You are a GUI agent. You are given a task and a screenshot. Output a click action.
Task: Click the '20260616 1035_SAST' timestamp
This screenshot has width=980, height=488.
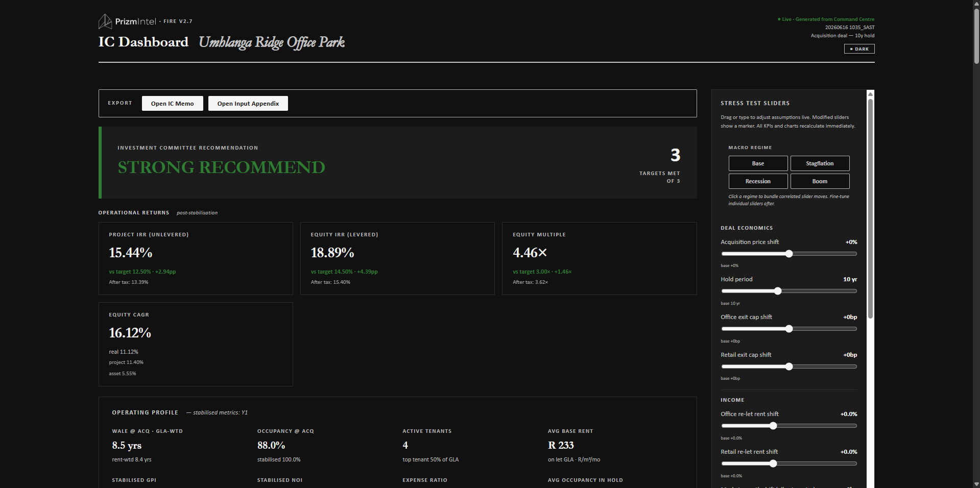850,28
